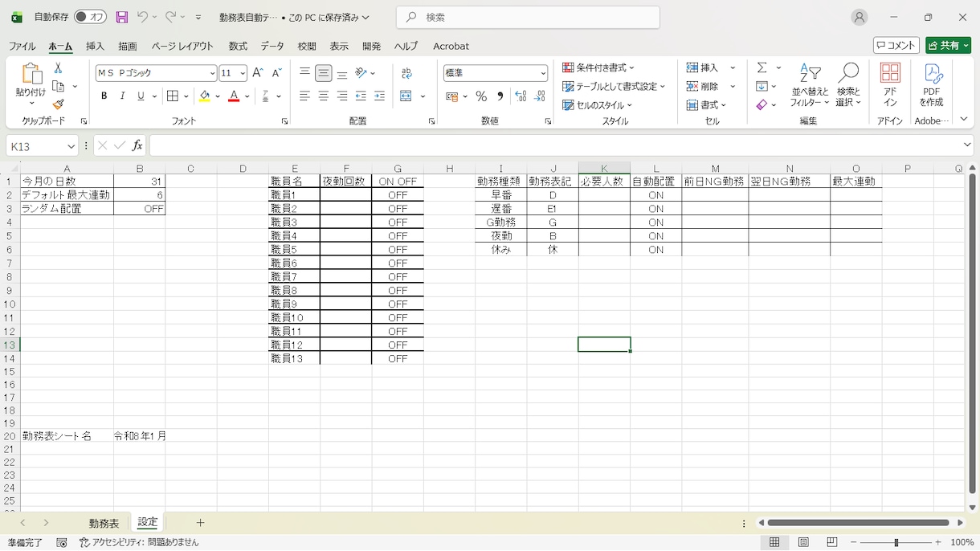
Task: Expand Cell Styles (セルのスタイル) menu
Action: click(x=597, y=105)
